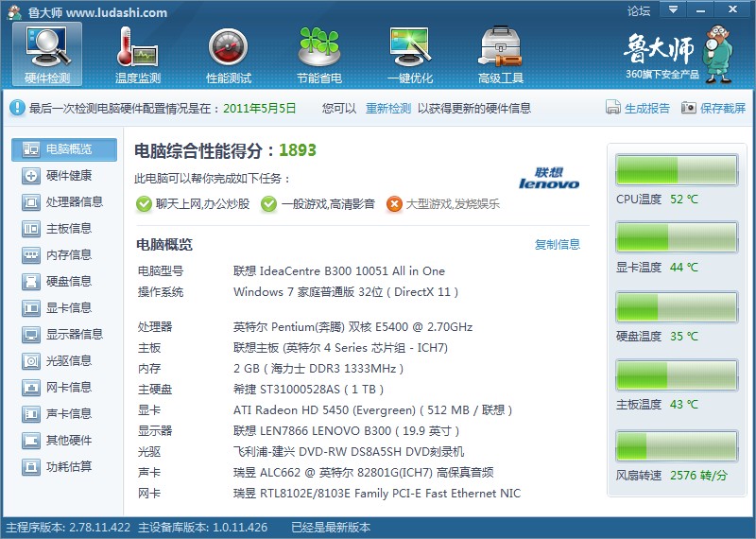The width and height of the screenshot is (756, 539).
Task: Click the ludashi app icon in title bar
Action: 15,12
